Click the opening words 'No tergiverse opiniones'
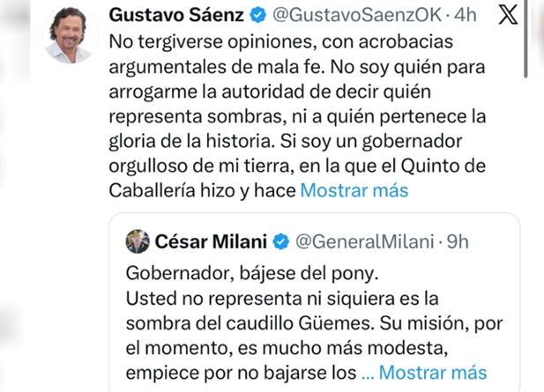544x392 pixels. click(x=197, y=41)
